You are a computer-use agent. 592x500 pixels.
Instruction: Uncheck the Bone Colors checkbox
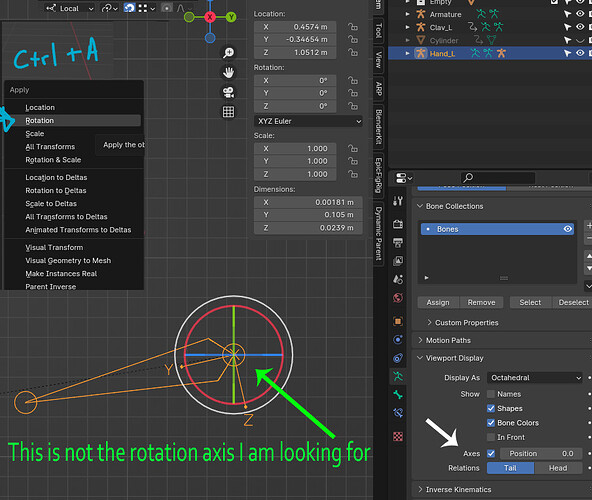tap(491, 423)
